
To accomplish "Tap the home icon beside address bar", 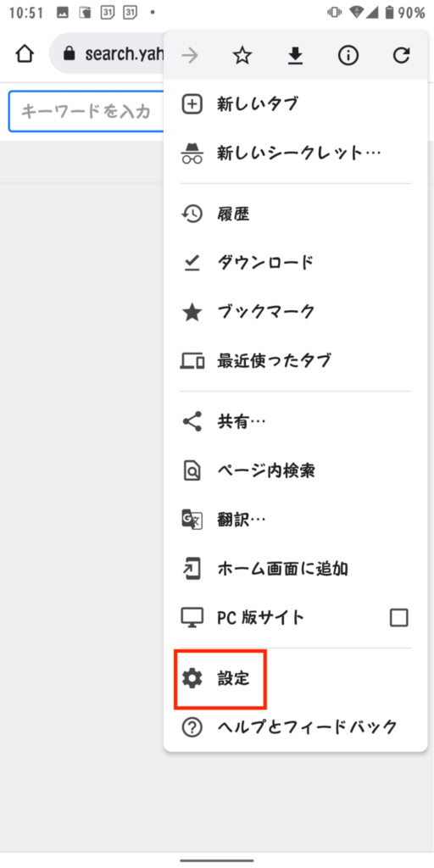I will 25,54.
